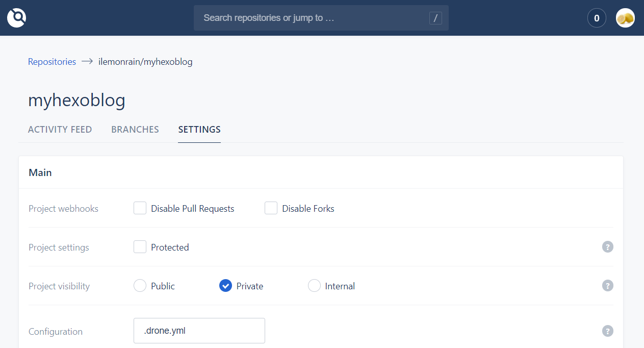
Task: Show help for Project visibility
Action: click(607, 286)
